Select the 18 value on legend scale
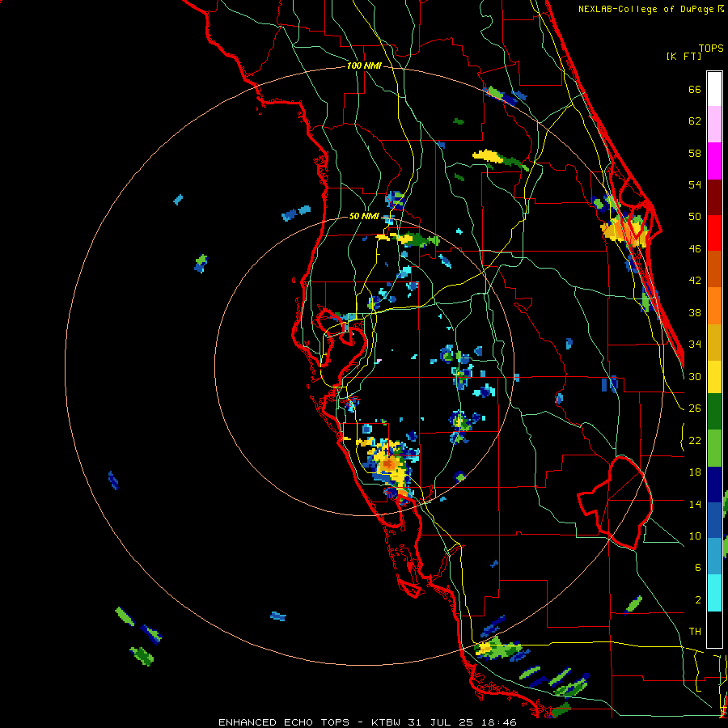 (x=695, y=472)
